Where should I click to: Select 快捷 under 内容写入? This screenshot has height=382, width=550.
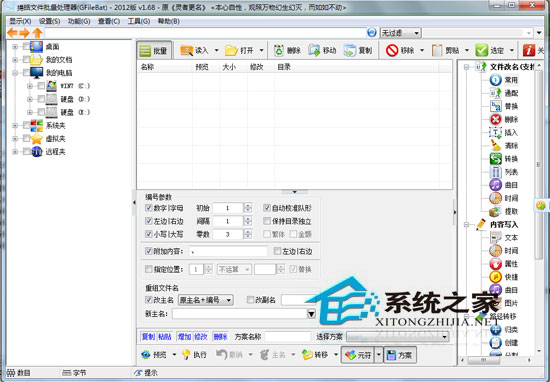503,277
